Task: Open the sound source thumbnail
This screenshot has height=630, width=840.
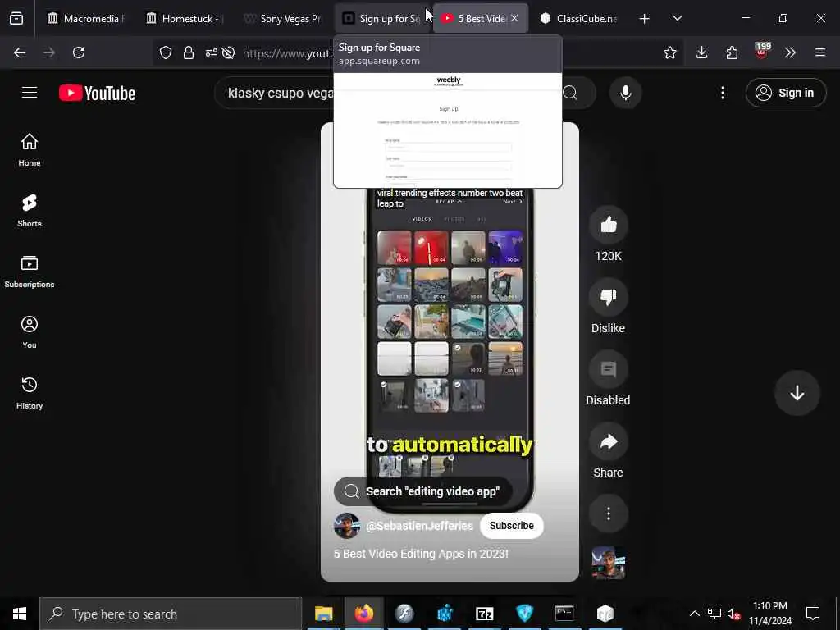Action: point(608,563)
